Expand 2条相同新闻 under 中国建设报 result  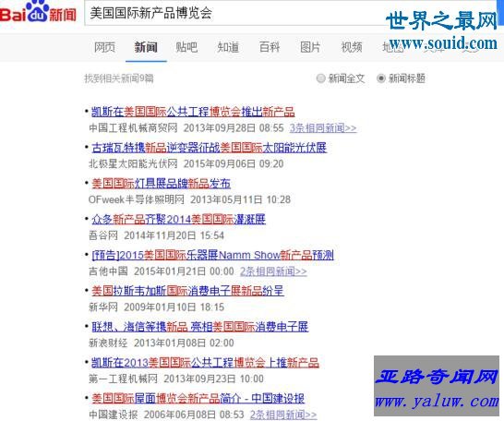click(283, 415)
